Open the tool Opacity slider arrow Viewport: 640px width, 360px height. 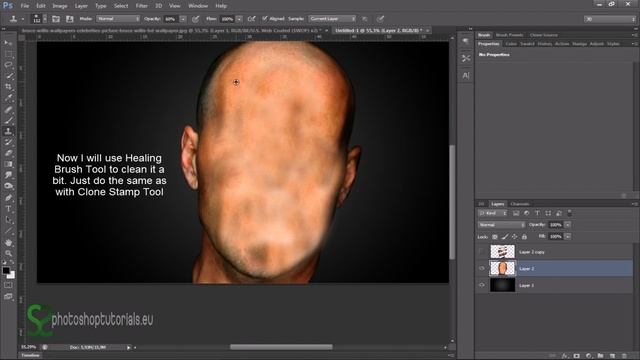click(x=183, y=19)
